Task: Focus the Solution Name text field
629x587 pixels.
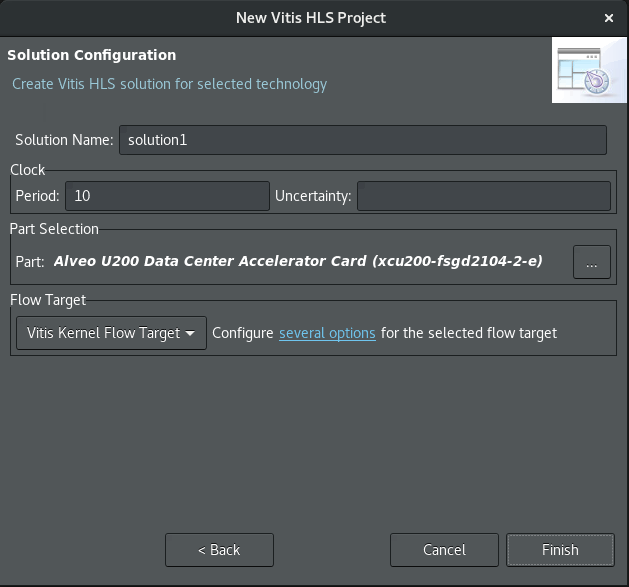Action: [362, 140]
